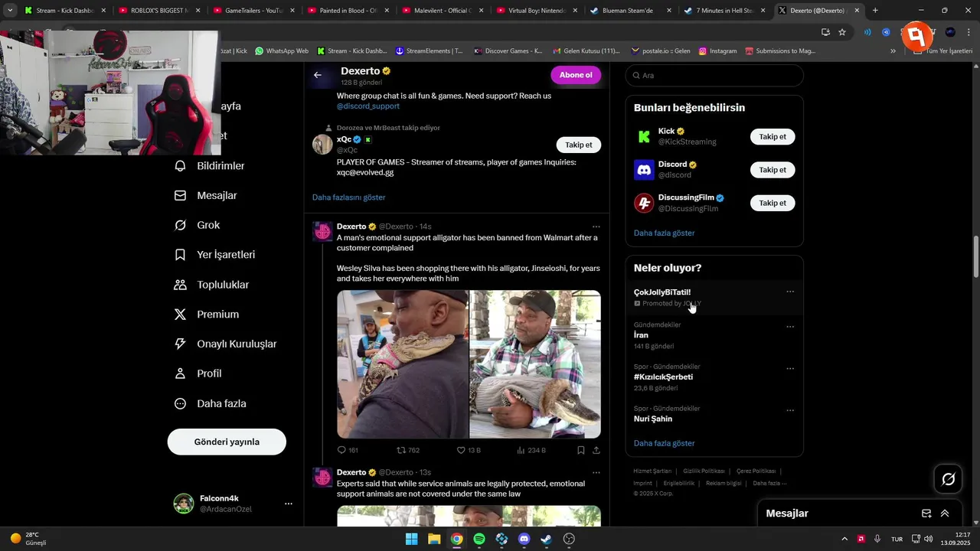Open account menu dots beside Falconn4k
Viewport: 980px width, 551px height.
[x=289, y=504]
